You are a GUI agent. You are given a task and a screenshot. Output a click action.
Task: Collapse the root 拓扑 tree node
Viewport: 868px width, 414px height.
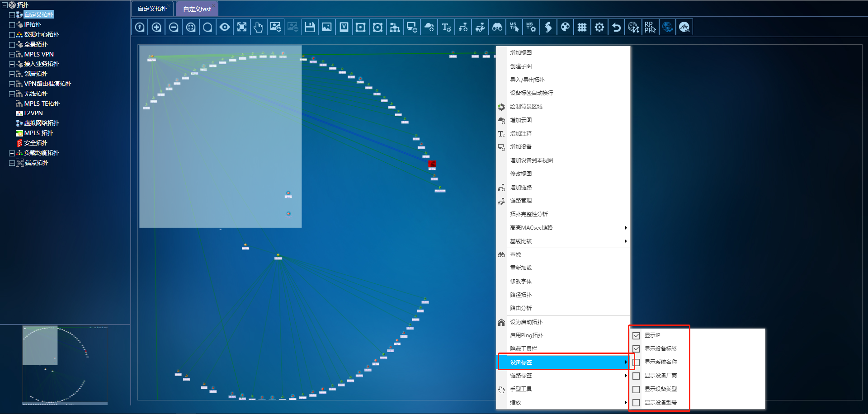pos(5,5)
